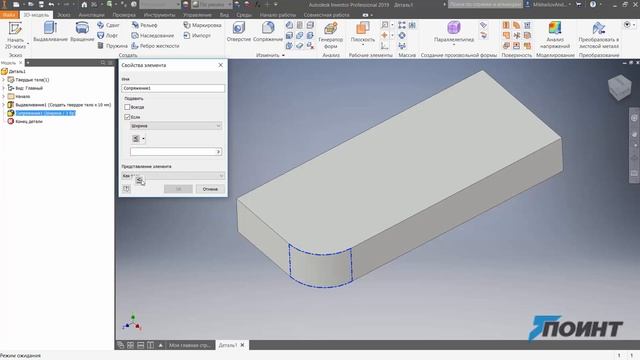640x360 pixels.
Task: Open Генератор форм shape generator
Action: (x=331, y=36)
